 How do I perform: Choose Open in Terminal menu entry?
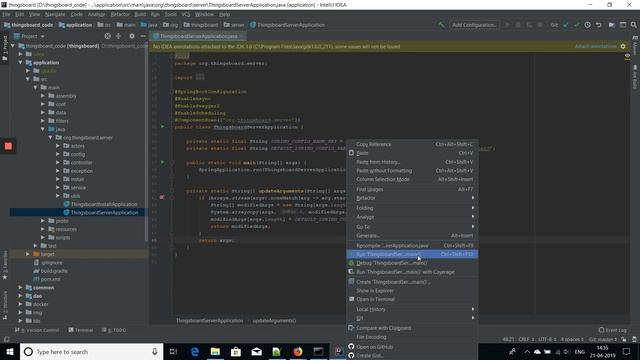[412, 300]
